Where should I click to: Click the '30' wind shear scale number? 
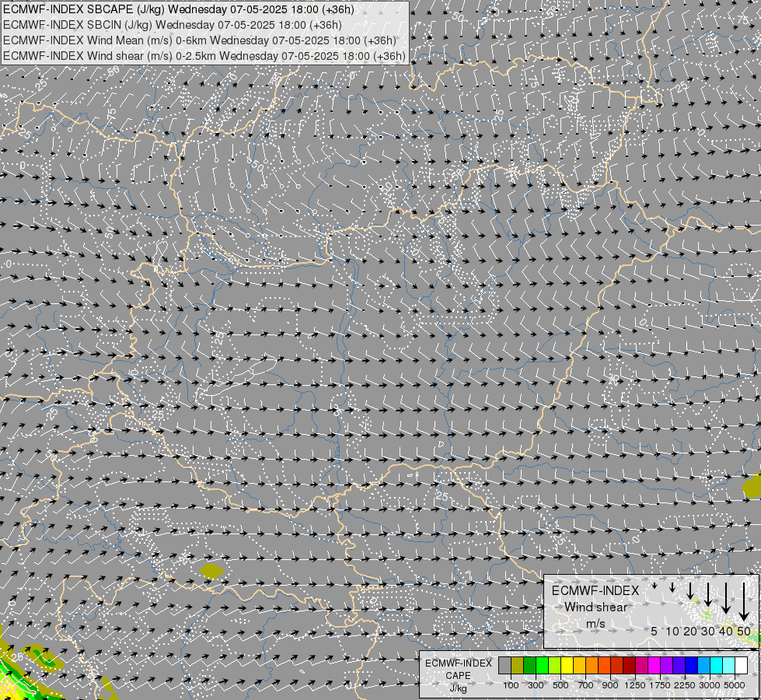708,631
